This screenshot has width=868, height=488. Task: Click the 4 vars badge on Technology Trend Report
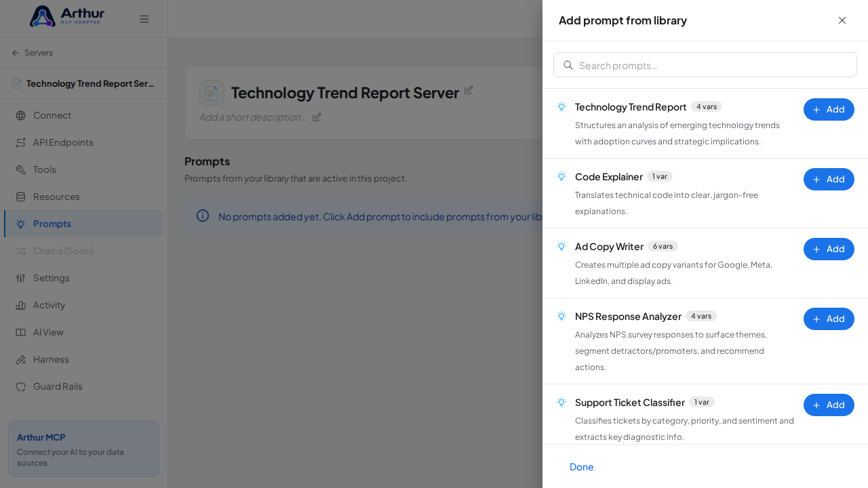[707, 106]
